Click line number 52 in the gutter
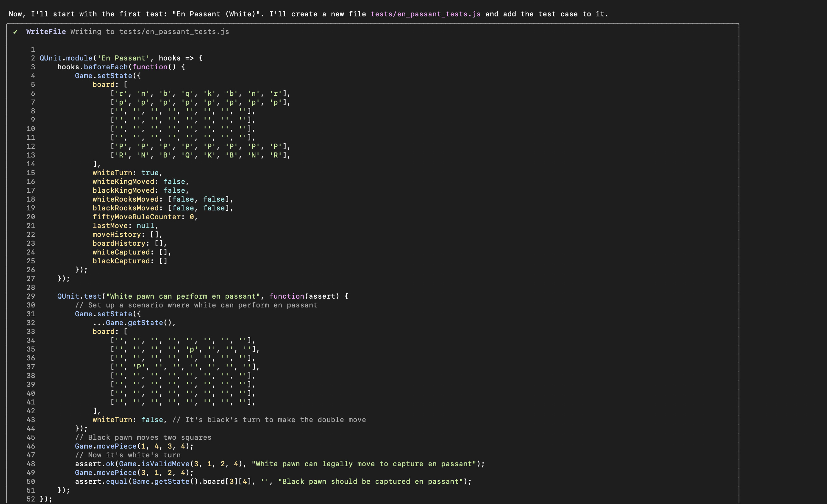The width and height of the screenshot is (827, 504). [31, 499]
